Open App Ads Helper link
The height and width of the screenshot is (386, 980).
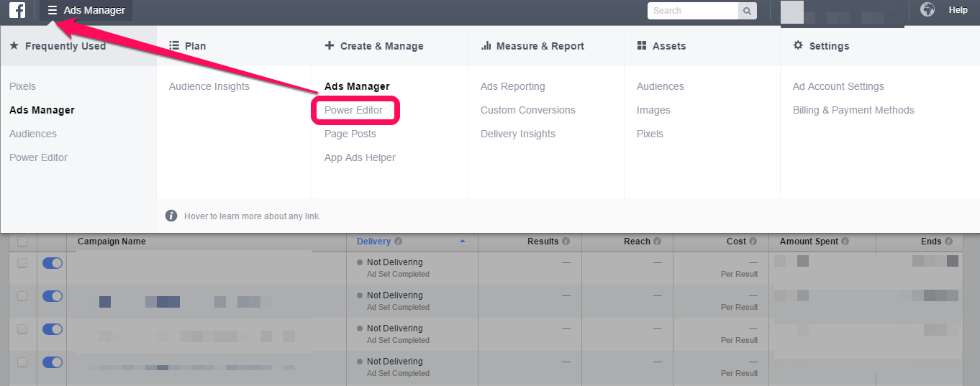tap(360, 157)
